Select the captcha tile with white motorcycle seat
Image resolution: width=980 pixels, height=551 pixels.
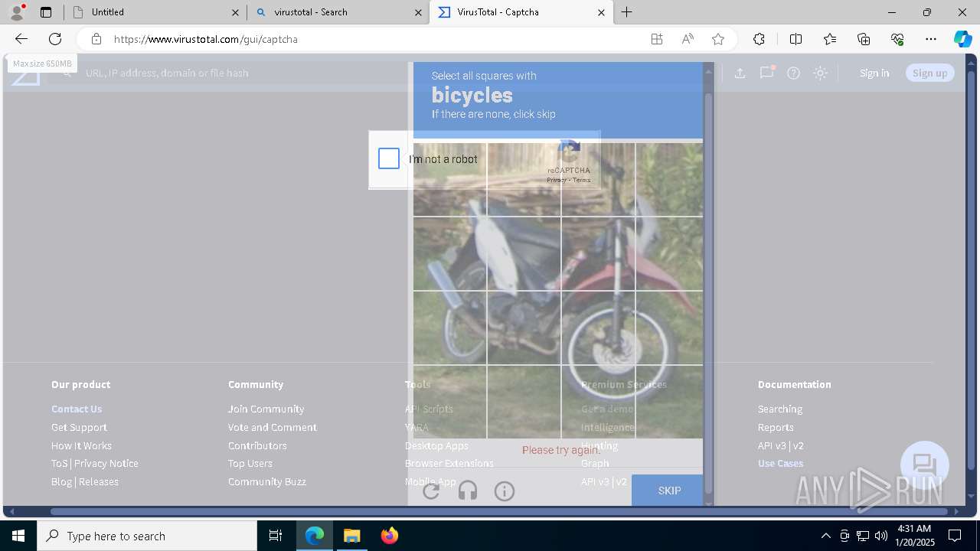(524, 253)
